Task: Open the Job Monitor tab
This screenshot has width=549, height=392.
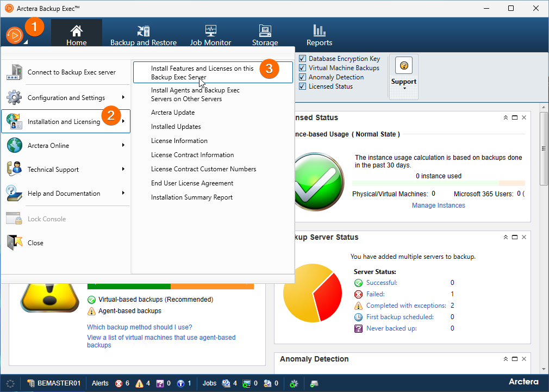Action: pos(210,35)
